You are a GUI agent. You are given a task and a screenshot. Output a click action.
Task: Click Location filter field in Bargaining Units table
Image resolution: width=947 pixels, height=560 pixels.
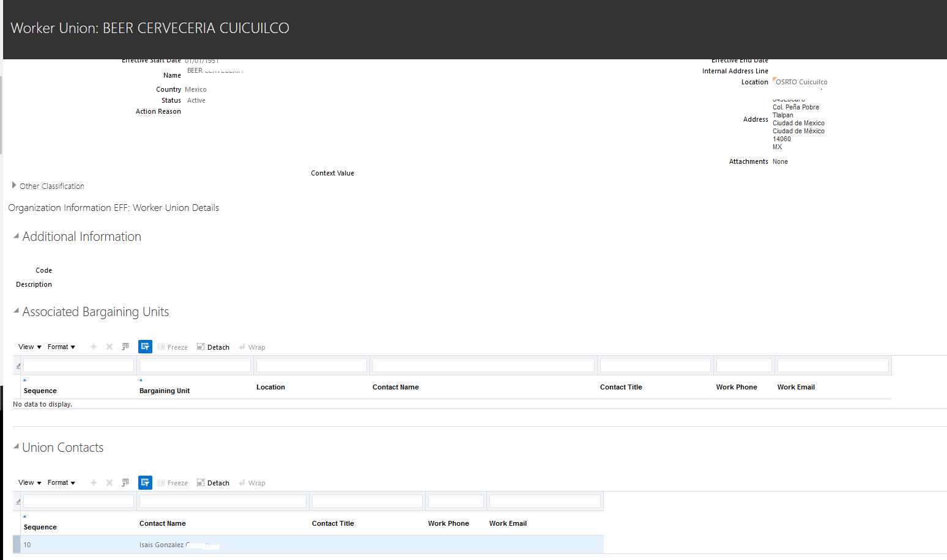click(x=311, y=366)
